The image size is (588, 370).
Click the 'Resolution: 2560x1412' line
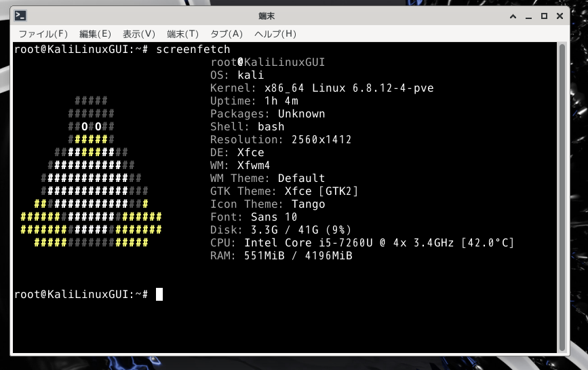[281, 140]
